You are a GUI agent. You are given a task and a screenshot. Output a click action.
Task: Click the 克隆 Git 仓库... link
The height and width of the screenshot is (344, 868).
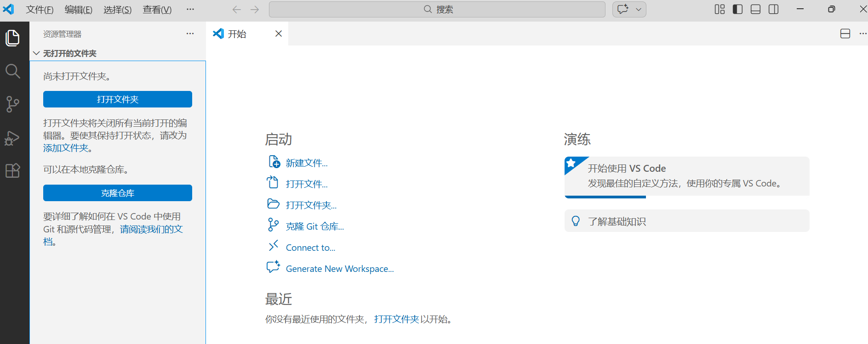point(315,226)
